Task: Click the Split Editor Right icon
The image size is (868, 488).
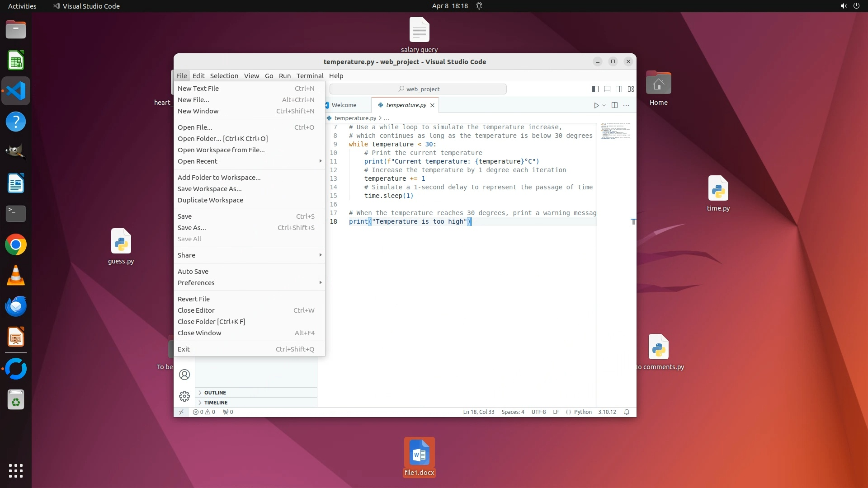Action: pos(614,105)
